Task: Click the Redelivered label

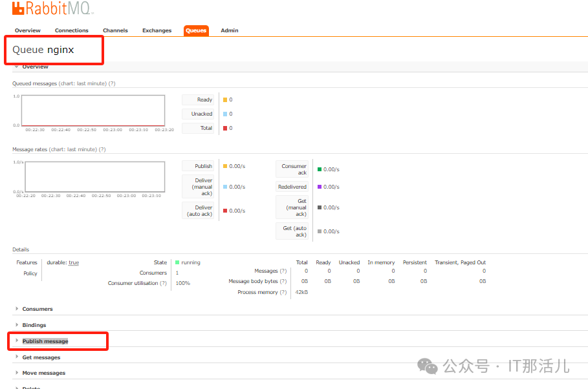Action: tap(292, 187)
